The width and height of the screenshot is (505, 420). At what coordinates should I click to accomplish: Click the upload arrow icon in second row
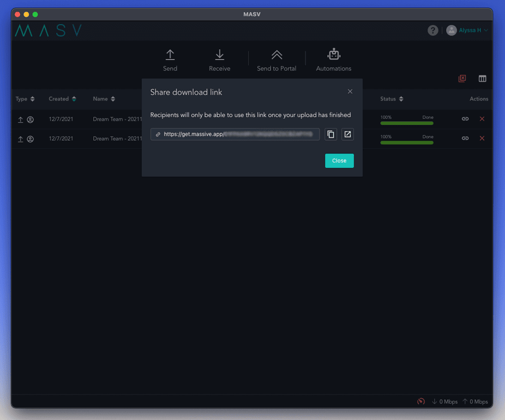coord(20,139)
